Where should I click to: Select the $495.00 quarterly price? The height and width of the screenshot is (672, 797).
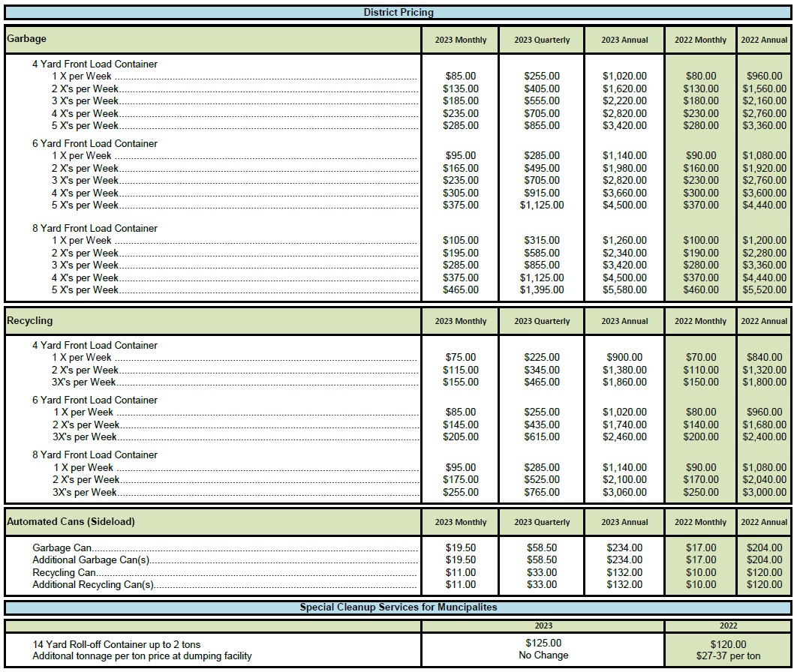tap(542, 168)
